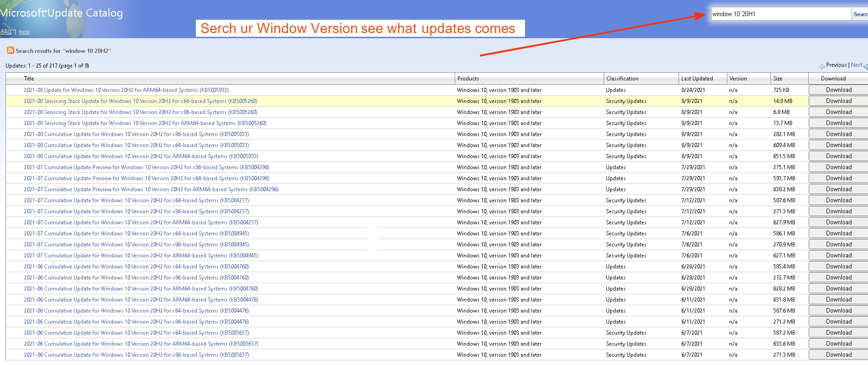Download the 282.1 MB cumulative update
The image size is (868, 365).
(839, 134)
